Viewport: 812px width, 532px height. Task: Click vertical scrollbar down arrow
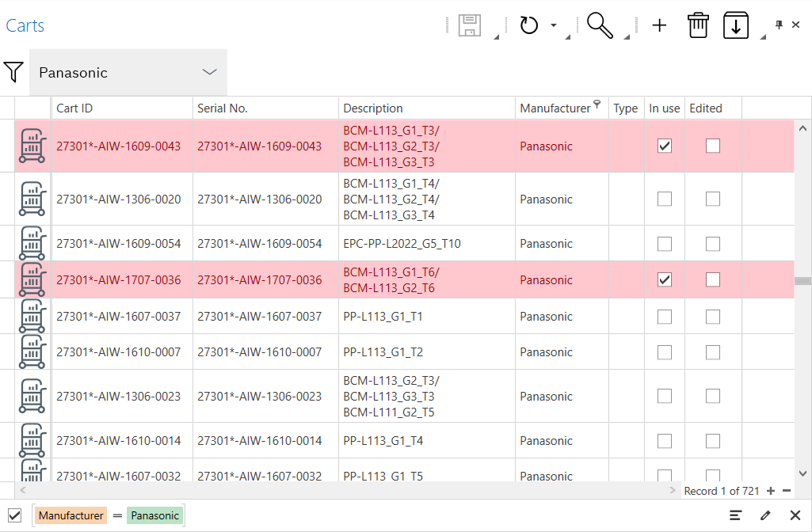pos(802,473)
